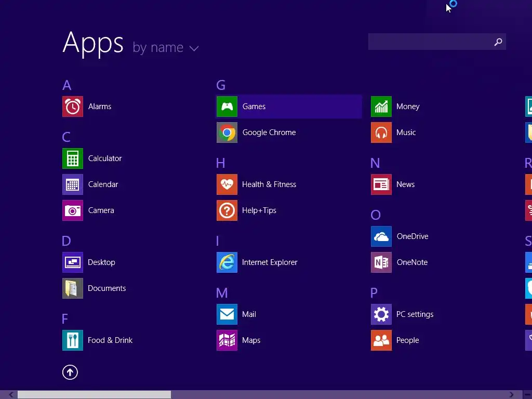Open the OneDrive cloud icon
The image size is (532, 399).
pos(381,236)
